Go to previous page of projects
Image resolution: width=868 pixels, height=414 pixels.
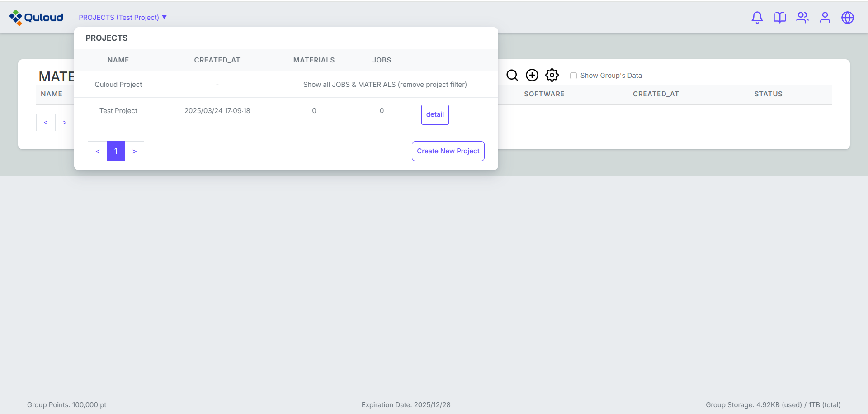[x=97, y=151]
